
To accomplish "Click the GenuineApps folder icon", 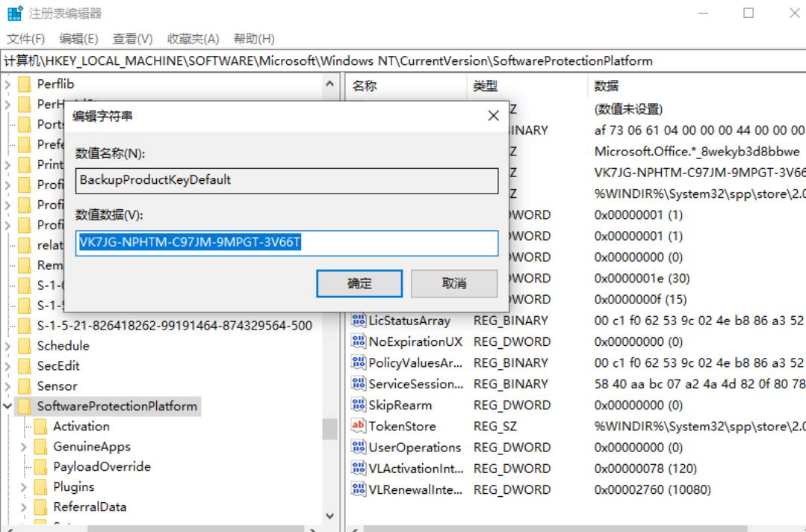I will (x=40, y=446).
